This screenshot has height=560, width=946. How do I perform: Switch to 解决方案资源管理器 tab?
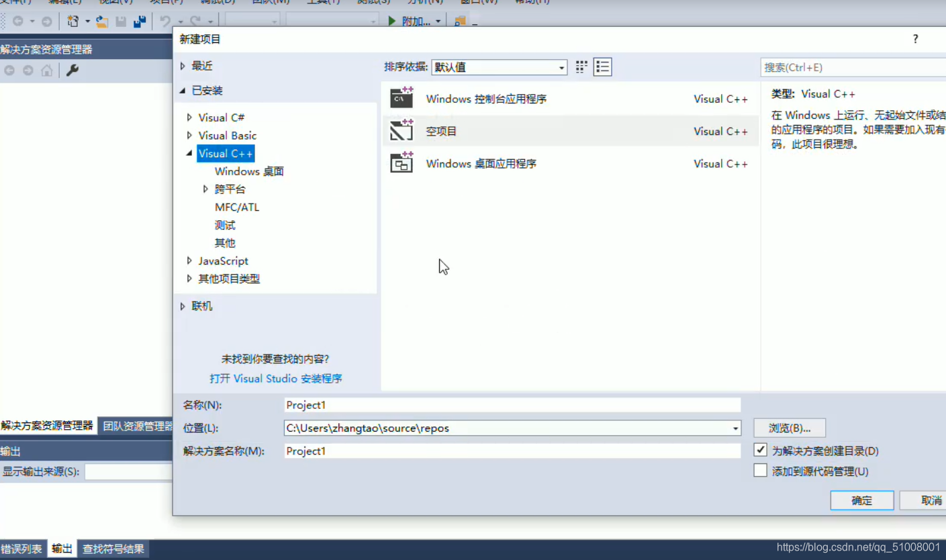(46, 426)
